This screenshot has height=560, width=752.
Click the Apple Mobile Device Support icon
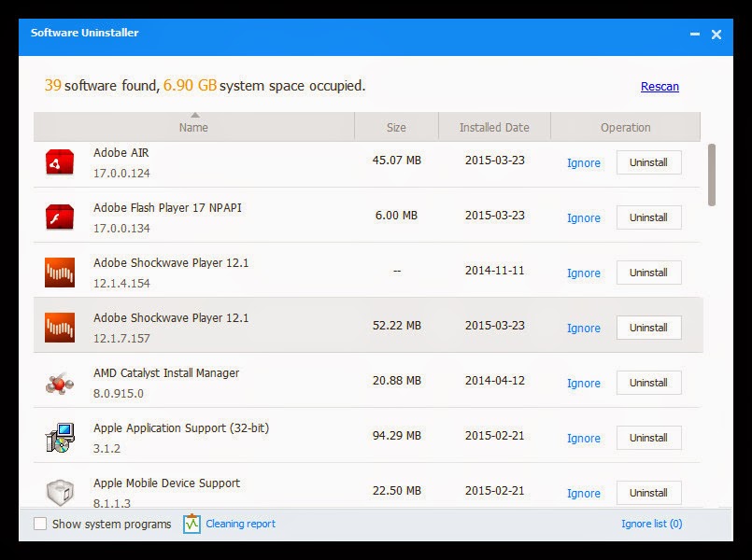point(60,493)
